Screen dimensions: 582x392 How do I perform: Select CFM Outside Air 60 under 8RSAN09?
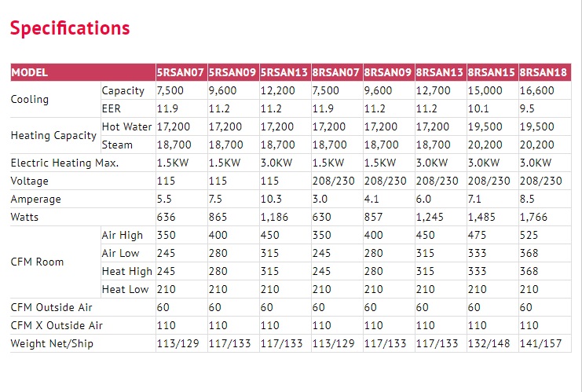coord(371,308)
